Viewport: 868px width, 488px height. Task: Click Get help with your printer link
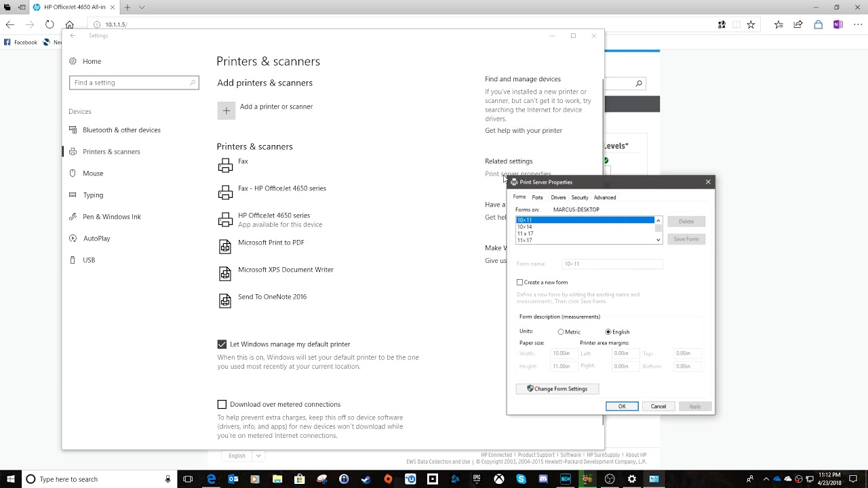tap(524, 131)
